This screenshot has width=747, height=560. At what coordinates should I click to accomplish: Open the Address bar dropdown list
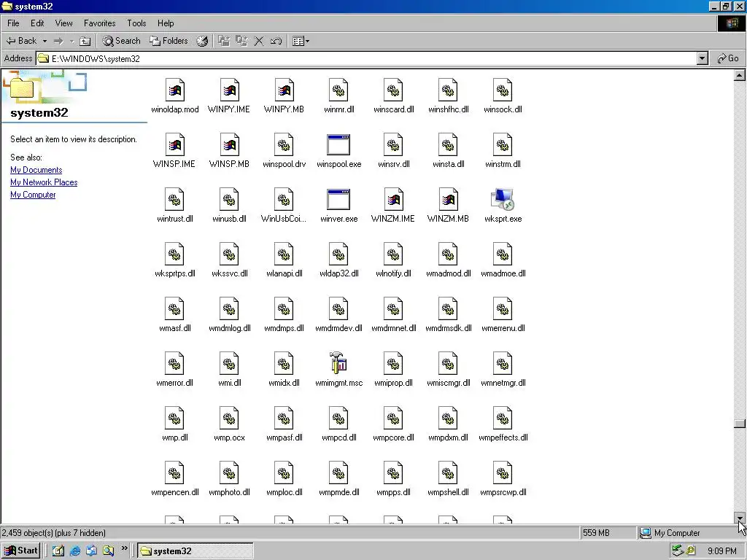tap(703, 58)
